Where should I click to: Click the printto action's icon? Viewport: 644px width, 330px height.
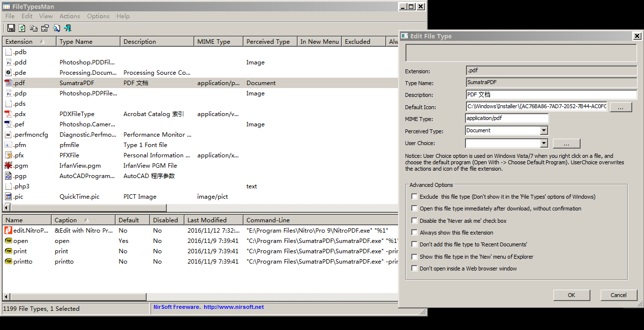[x=8, y=262]
